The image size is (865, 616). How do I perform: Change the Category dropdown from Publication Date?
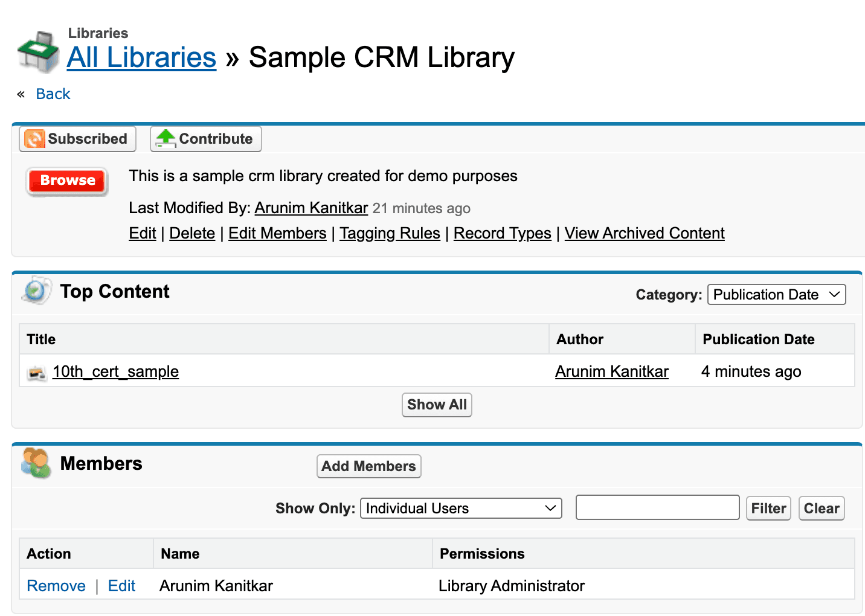click(776, 295)
